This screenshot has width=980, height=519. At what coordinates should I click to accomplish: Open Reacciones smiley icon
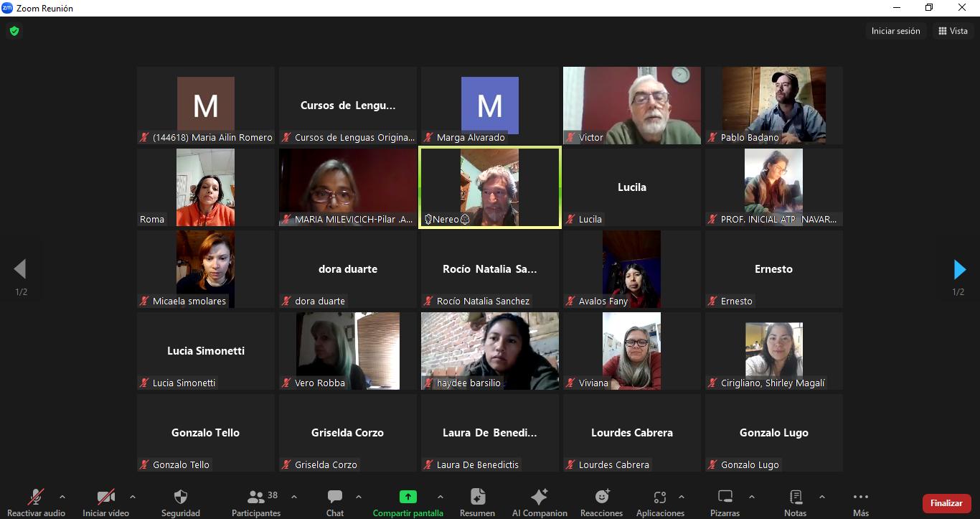(602, 497)
